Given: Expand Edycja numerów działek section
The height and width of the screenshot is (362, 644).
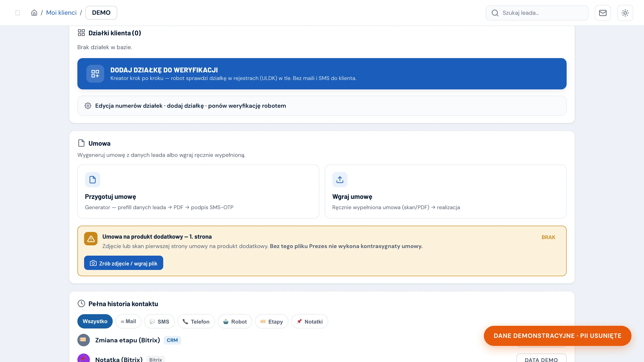Looking at the screenshot, I should tap(322, 106).
